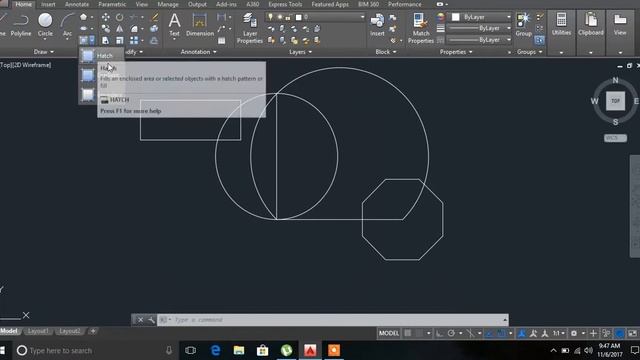Pick the Boundary flyout icon
The height and width of the screenshot is (360, 640).
tap(87, 95)
